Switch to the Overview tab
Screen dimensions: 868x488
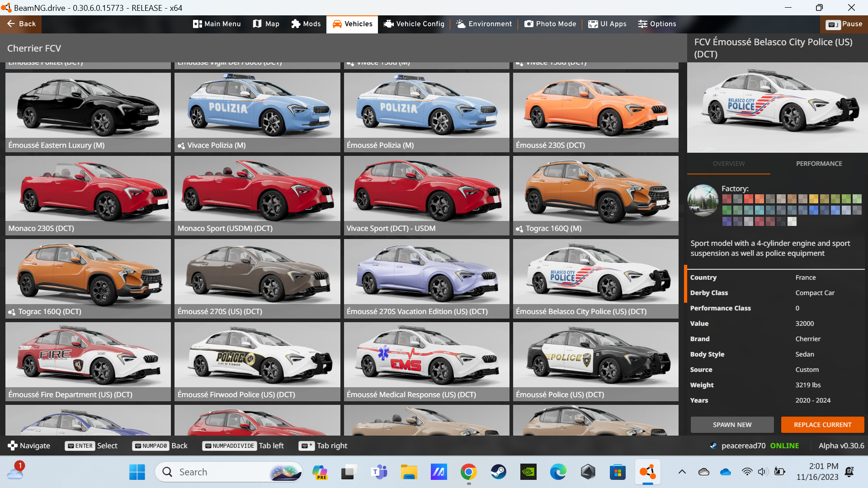729,164
